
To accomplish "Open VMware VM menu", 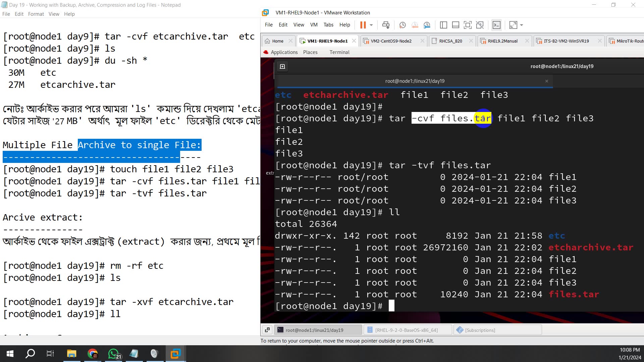I will (x=314, y=24).
